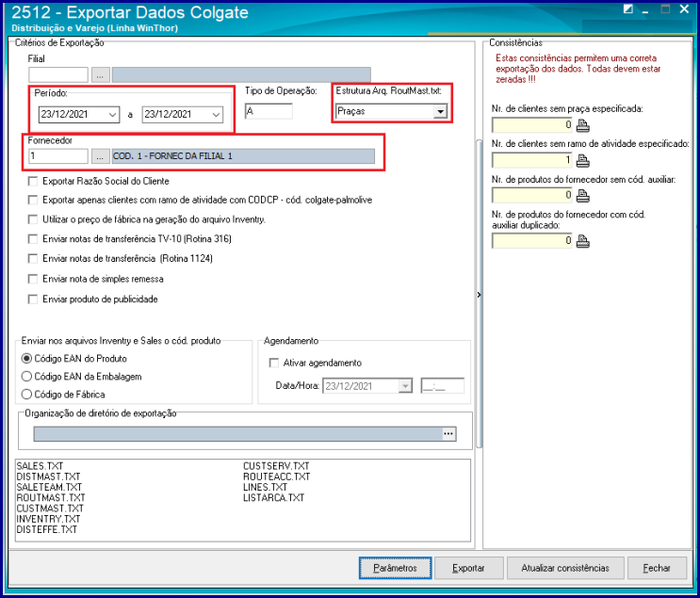The height and width of the screenshot is (598, 700).
Task: Click the Tipo de Operação field
Action: (x=269, y=111)
